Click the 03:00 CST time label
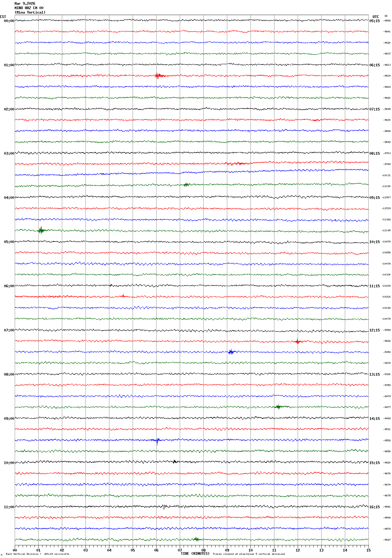 9,153
